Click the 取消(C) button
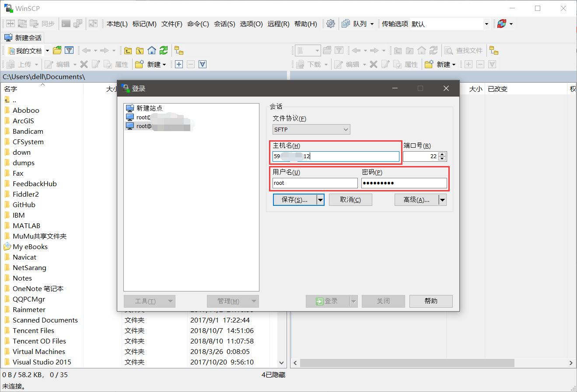 [x=350, y=200]
